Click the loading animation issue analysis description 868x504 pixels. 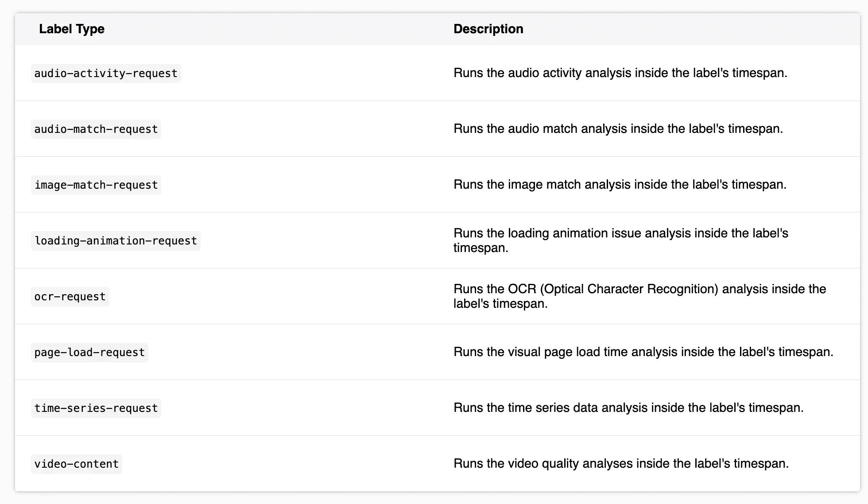click(620, 240)
